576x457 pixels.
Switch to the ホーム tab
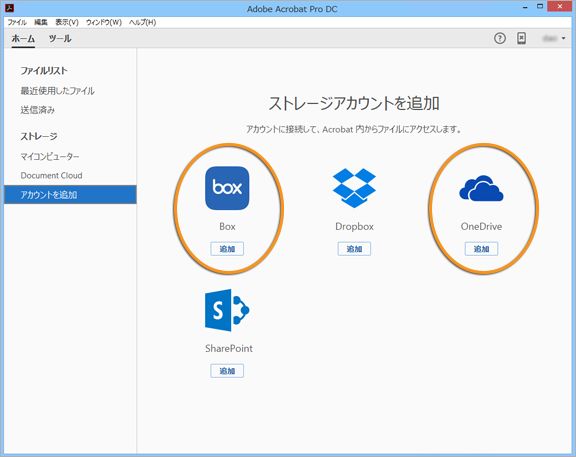pyautogui.click(x=23, y=39)
